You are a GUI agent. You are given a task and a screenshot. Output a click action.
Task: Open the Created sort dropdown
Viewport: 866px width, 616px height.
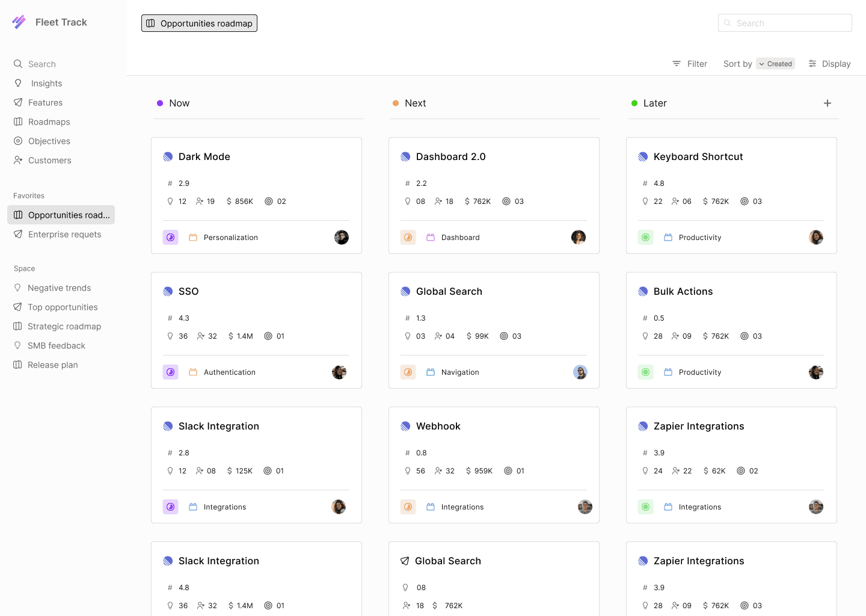(x=775, y=64)
